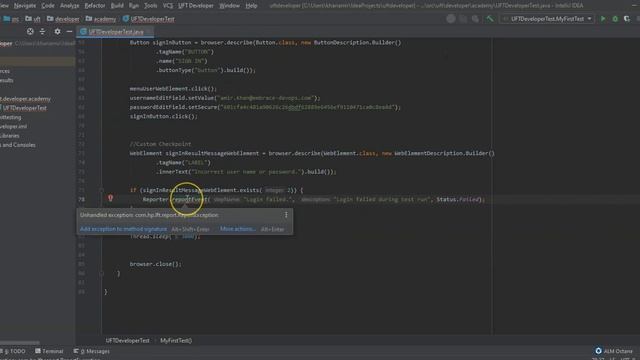
Task: Build project with the green hammer icon
Action: 490,19
